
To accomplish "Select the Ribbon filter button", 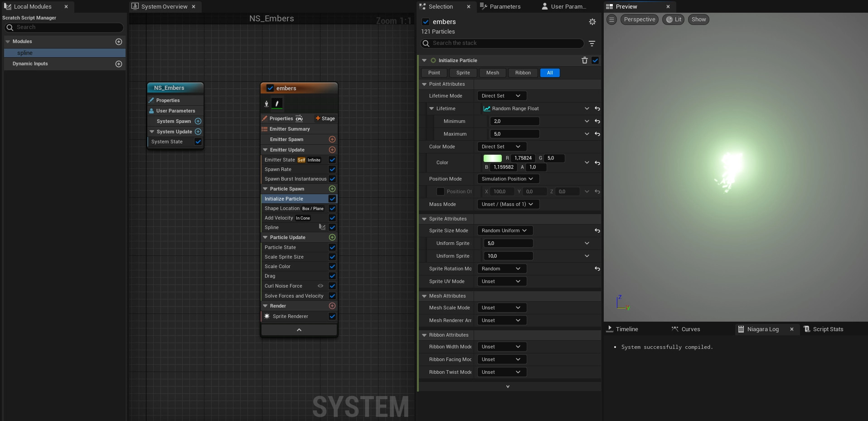I will 523,73.
